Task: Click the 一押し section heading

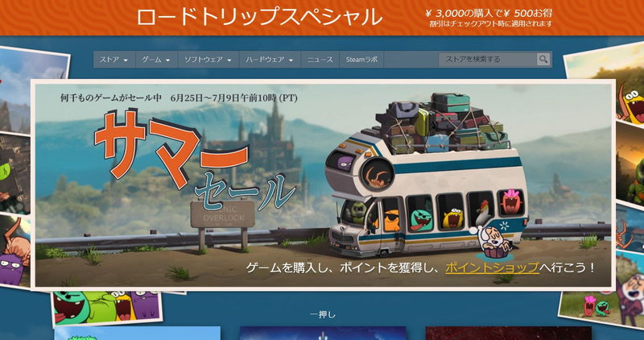Action: point(323,315)
